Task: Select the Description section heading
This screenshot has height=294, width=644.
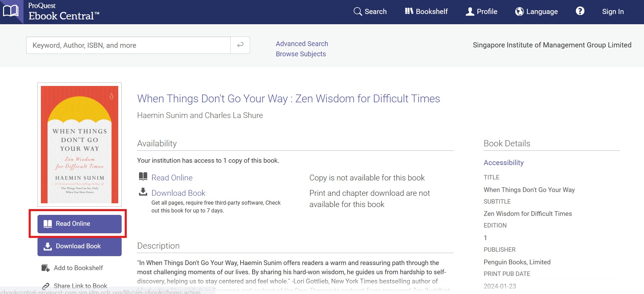Action: 158,246
